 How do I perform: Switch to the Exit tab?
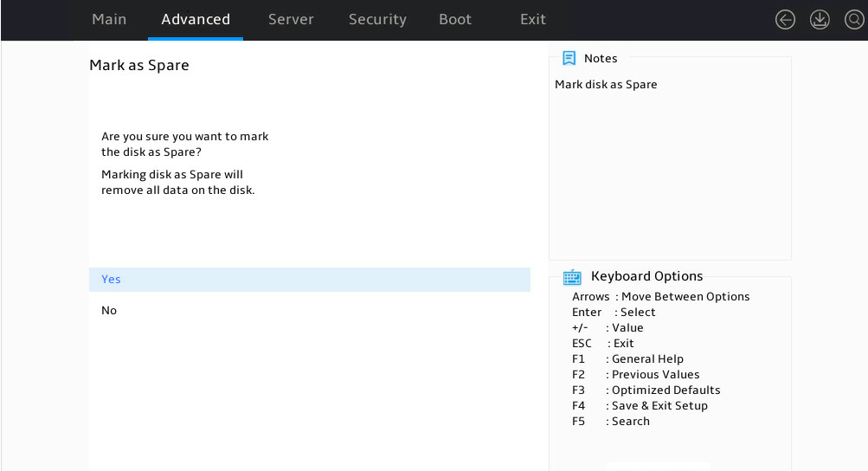coord(533,19)
